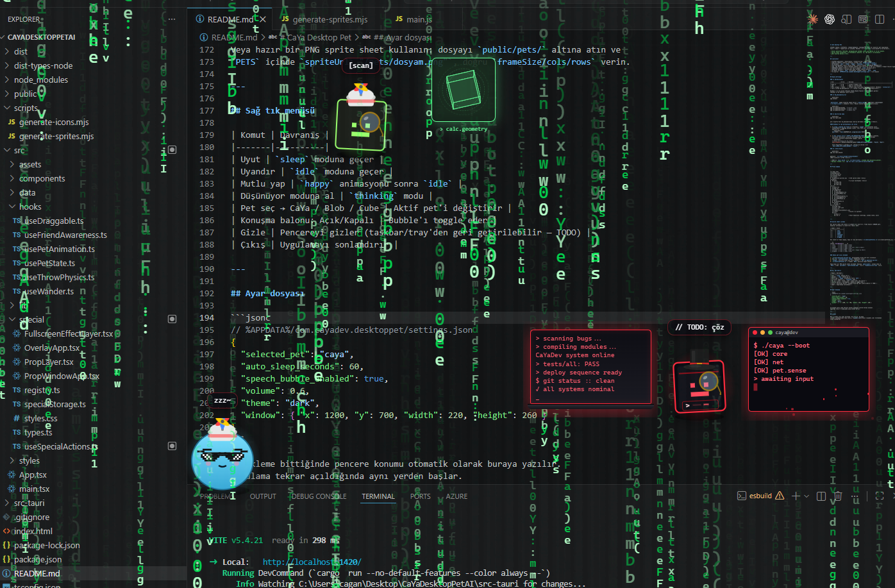The image size is (895, 588).
Task: Open package.json file
Action: 38,559
